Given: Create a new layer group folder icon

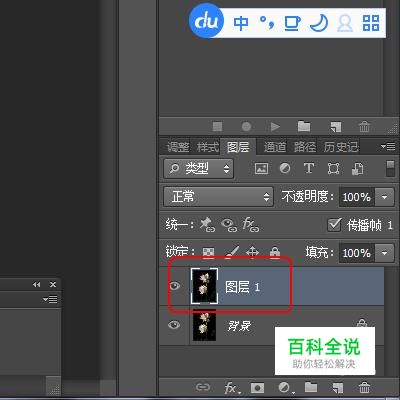Looking at the screenshot, I should tap(311, 387).
